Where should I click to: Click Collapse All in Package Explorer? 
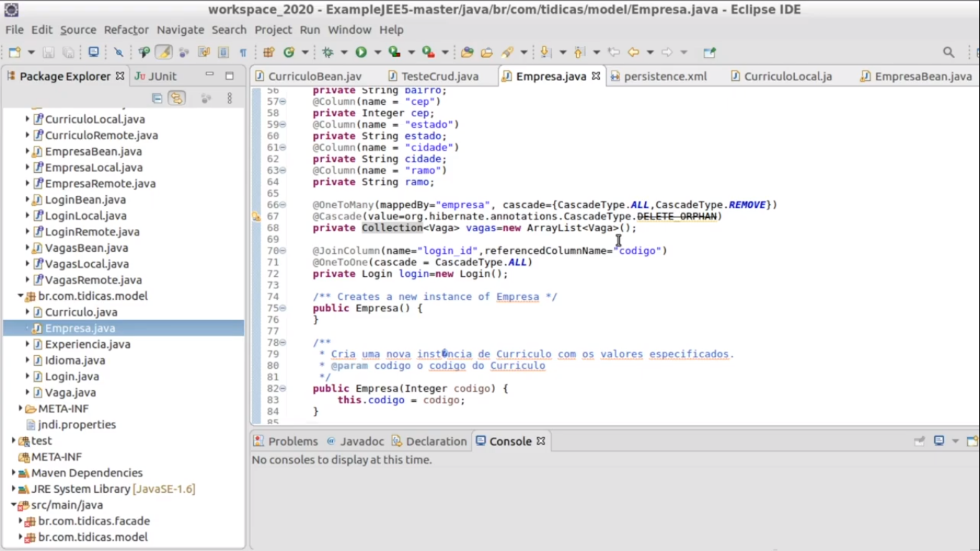click(157, 98)
